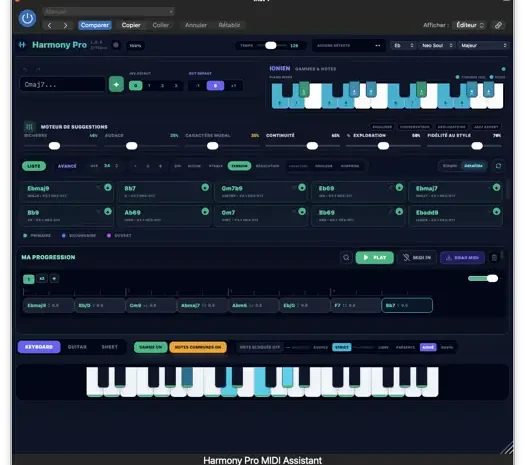The width and height of the screenshot is (525, 465).
Task: Open settings gear next to Harmony Pro title
Action: (x=116, y=45)
